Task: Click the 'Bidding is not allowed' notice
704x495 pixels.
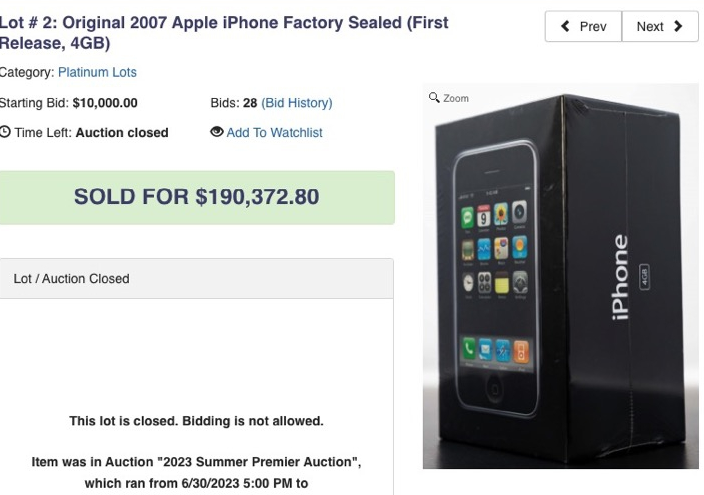Action: [x=196, y=421]
